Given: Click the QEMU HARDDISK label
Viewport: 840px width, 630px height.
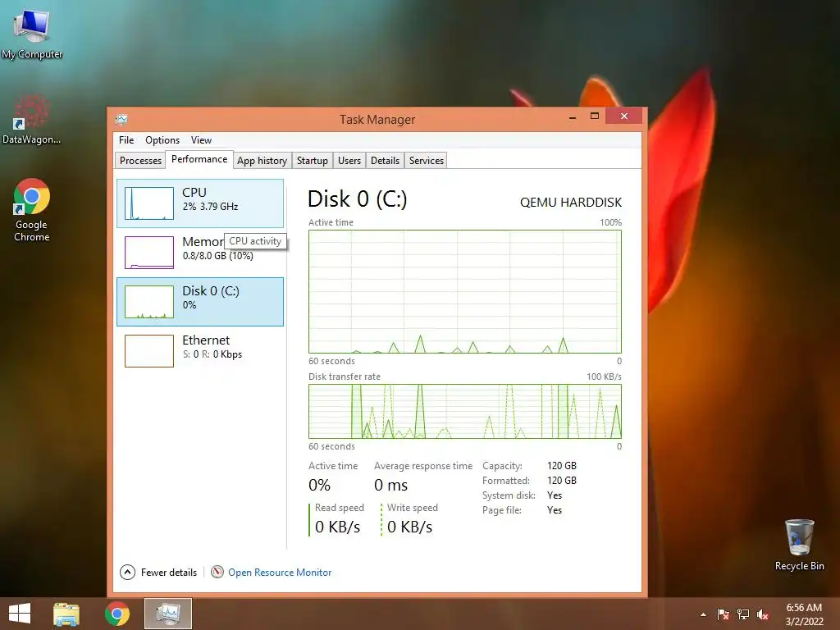Looking at the screenshot, I should click(x=571, y=203).
